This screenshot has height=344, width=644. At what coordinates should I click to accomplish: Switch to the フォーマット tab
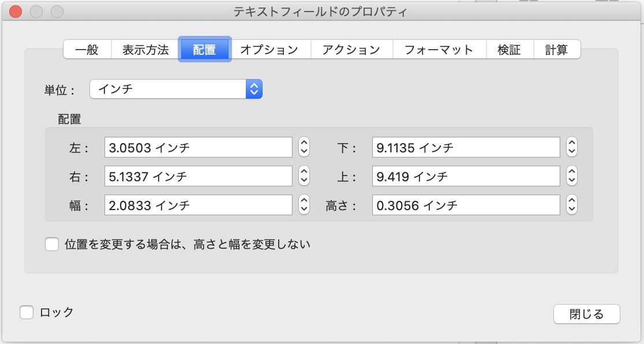point(439,50)
